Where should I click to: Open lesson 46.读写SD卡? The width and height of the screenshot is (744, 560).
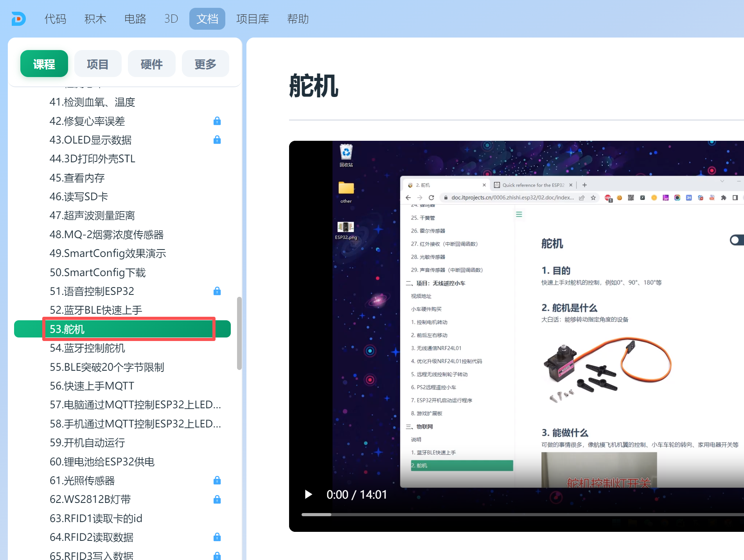(x=79, y=196)
